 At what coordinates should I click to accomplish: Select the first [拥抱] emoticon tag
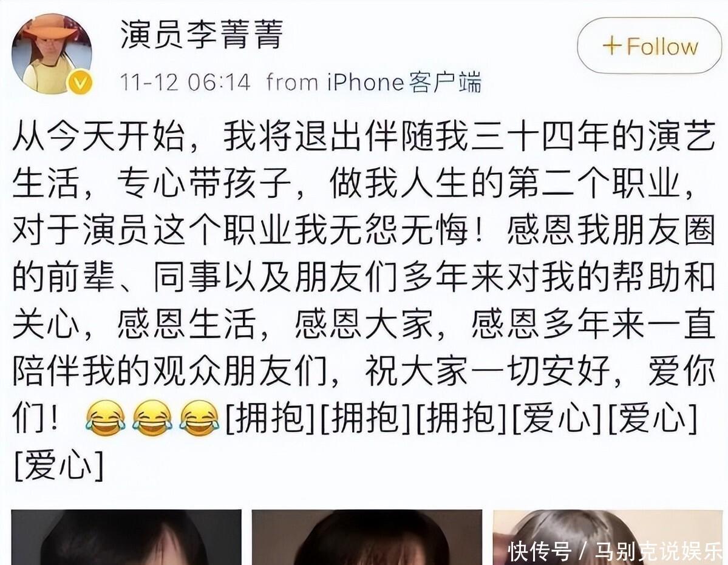(x=271, y=418)
